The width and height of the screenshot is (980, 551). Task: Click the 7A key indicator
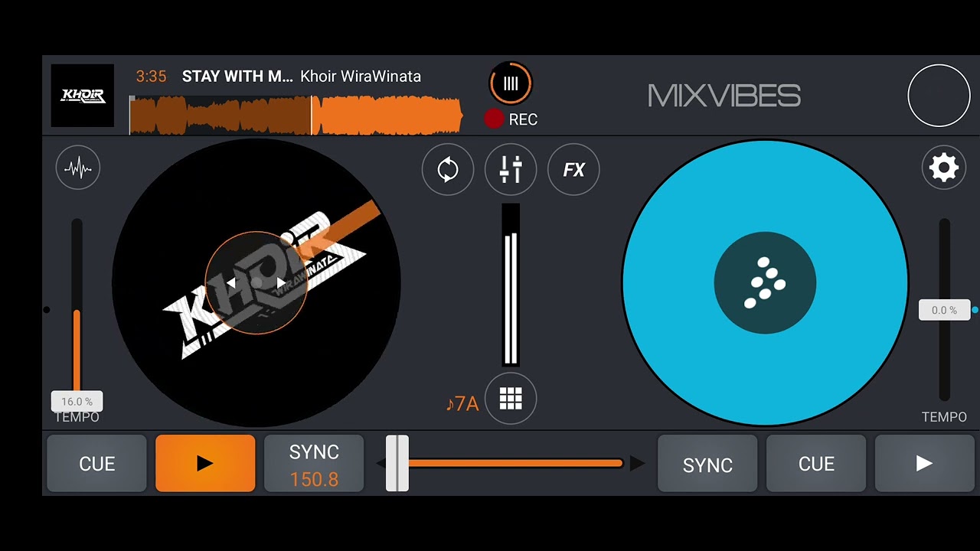(x=462, y=403)
